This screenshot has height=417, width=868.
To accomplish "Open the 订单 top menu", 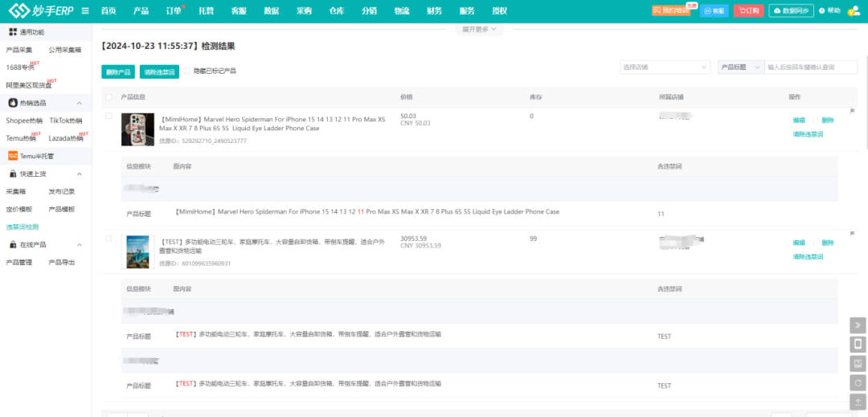I will click(174, 11).
